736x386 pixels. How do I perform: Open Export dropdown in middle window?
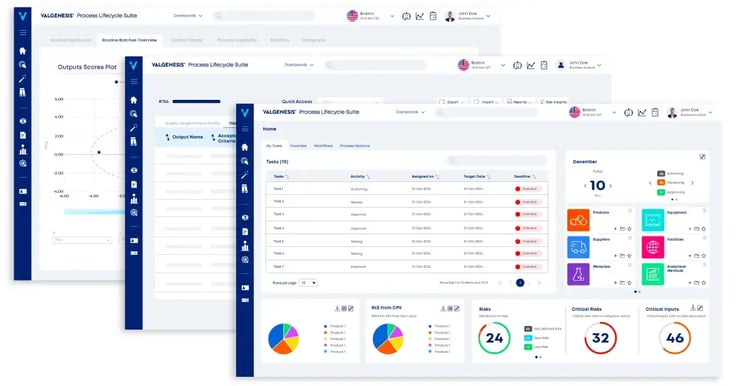452,102
